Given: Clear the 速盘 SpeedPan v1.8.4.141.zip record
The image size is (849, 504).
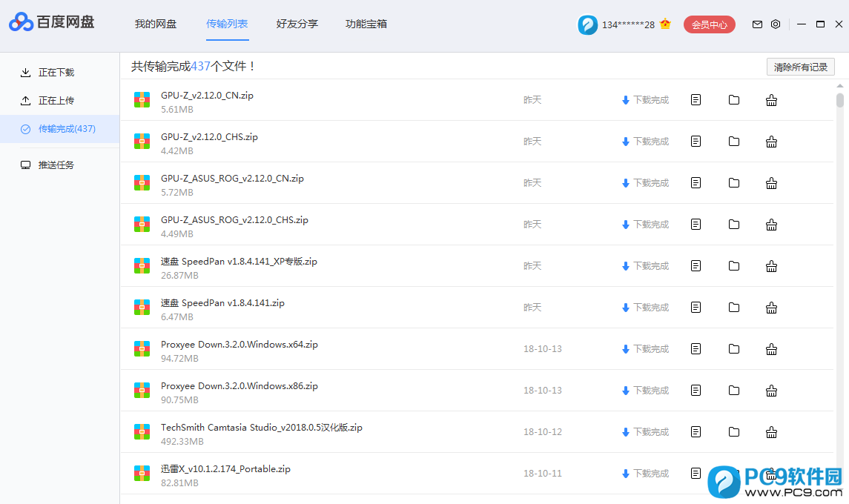Looking at the screenshot, I should (x=772, y=308).
